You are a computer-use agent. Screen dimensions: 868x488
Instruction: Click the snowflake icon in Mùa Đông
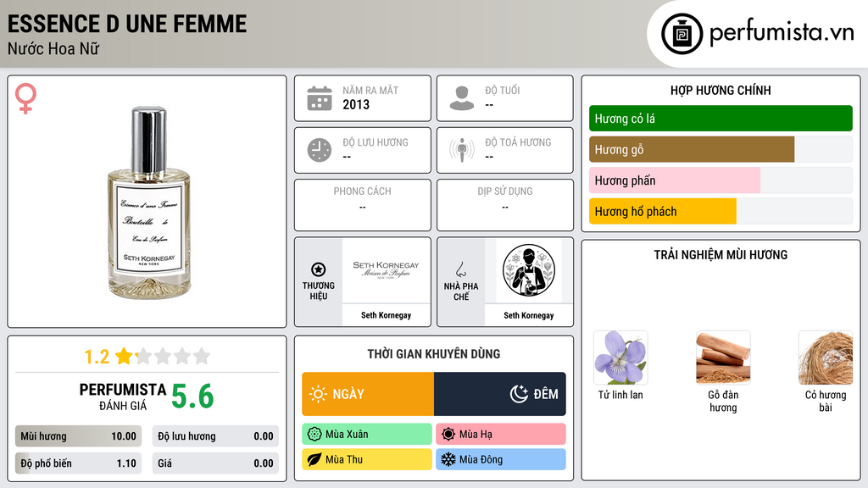[448, 459]
